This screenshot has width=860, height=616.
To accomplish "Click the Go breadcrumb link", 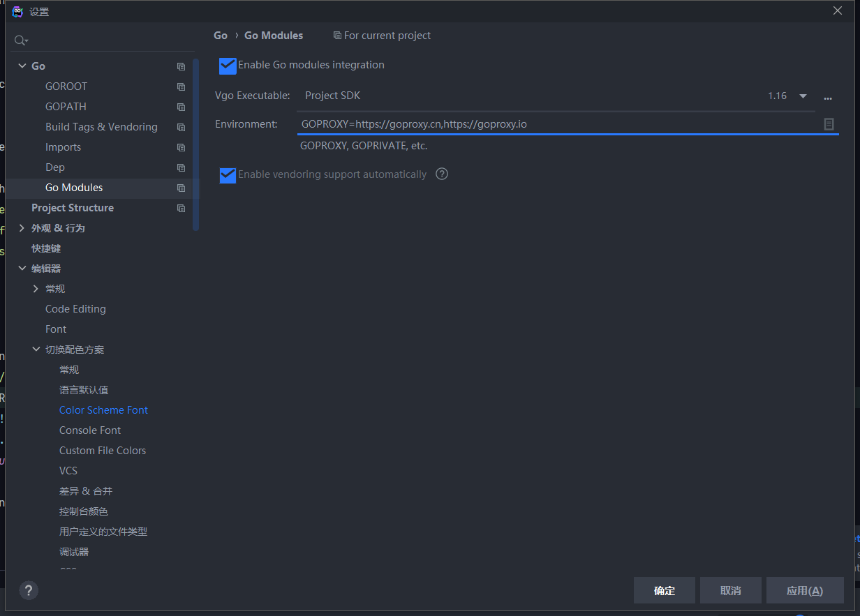I will point(221,36).
